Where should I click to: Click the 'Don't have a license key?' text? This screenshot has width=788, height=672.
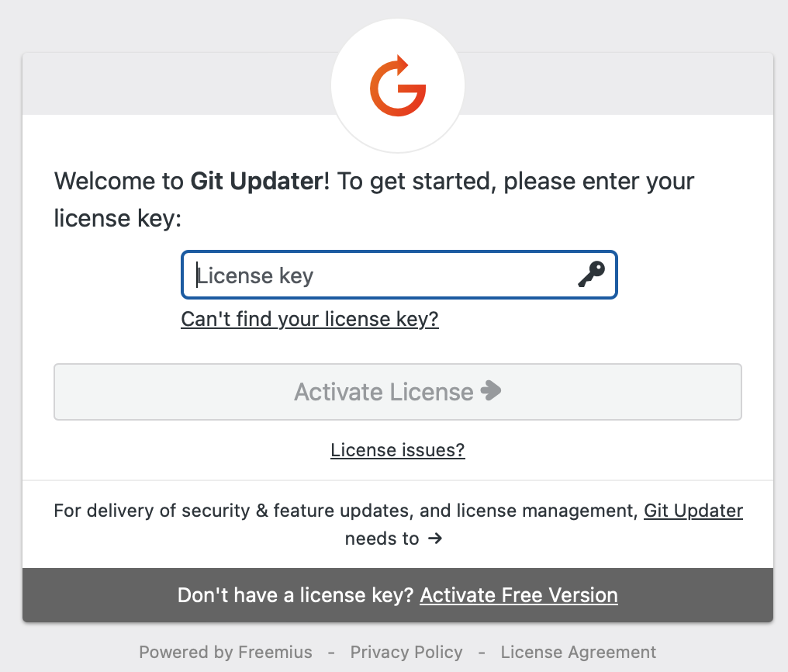click(295, 595)
